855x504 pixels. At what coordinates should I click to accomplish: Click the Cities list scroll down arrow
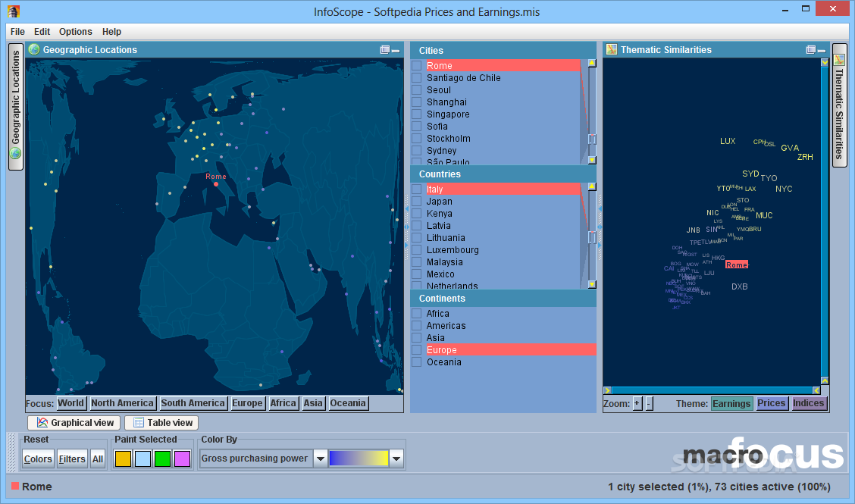592,160
